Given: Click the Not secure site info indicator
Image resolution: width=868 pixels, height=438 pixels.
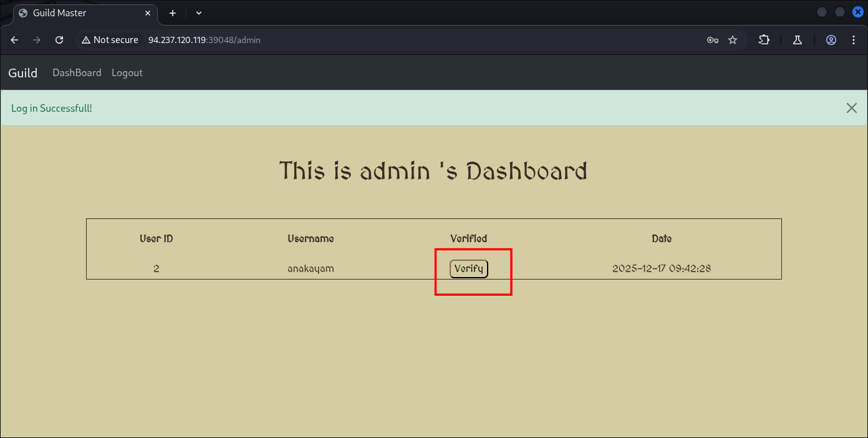Looking at the screenshot, I should point(110,40).
